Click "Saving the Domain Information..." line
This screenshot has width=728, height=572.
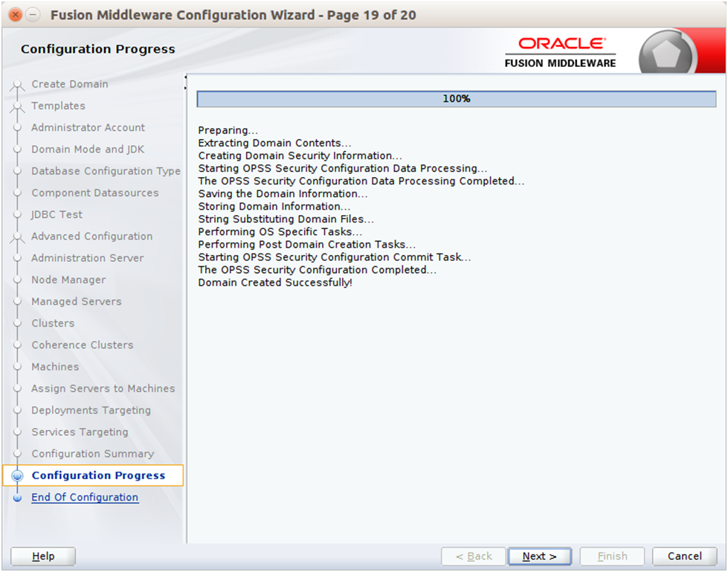[283, 193]
